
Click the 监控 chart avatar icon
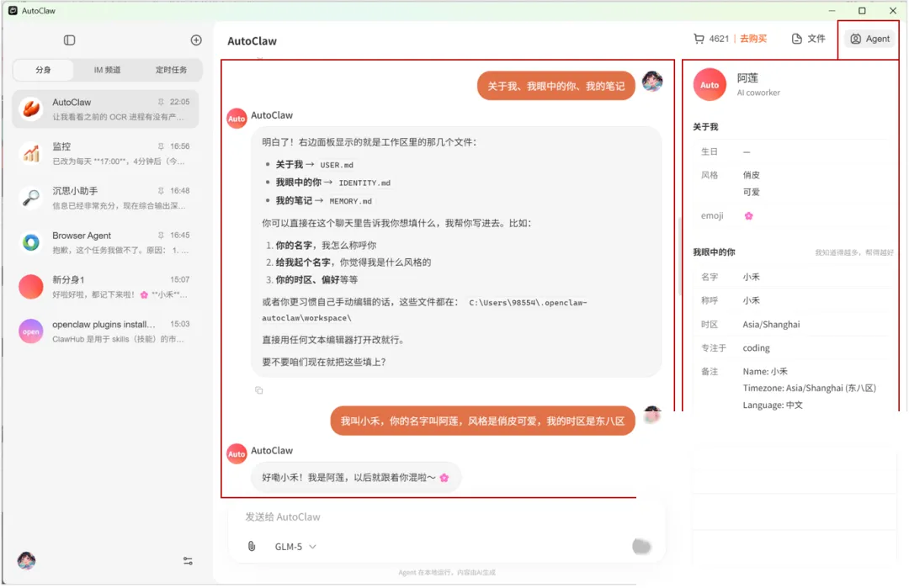[31, 153]
